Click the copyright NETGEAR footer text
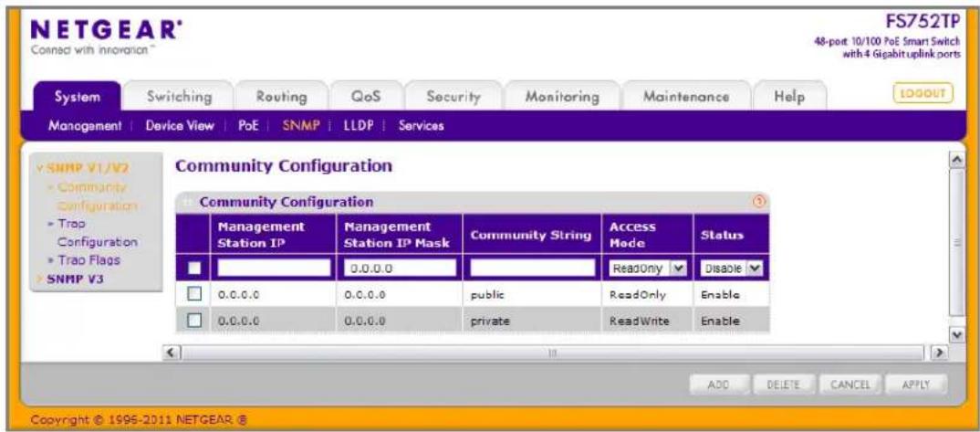 140,418
